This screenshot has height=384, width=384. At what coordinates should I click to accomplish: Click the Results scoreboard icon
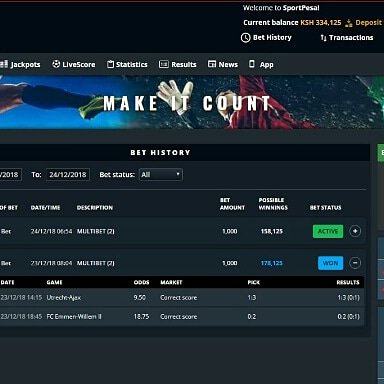pyautogui.click(x=164, y=64)
